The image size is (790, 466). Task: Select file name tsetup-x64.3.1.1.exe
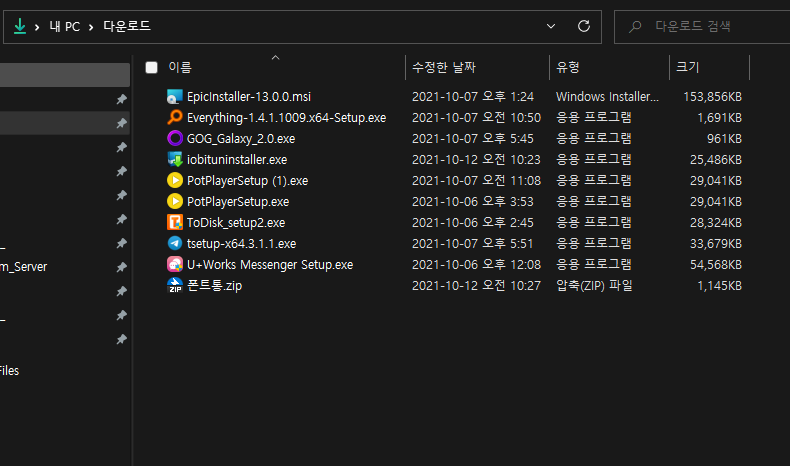click(x=241, y=244)
